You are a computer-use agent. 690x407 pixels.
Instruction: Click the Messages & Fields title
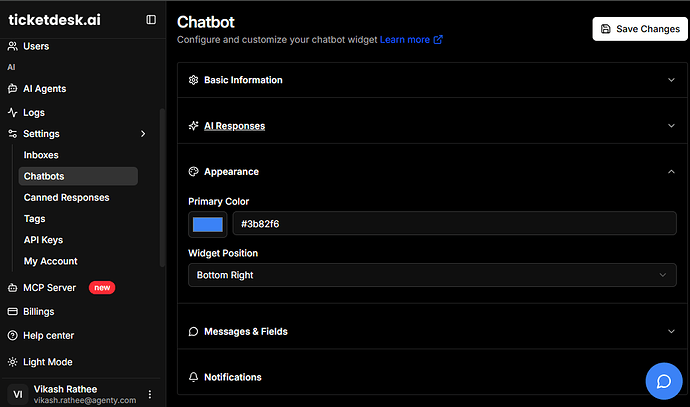point(246,331)
